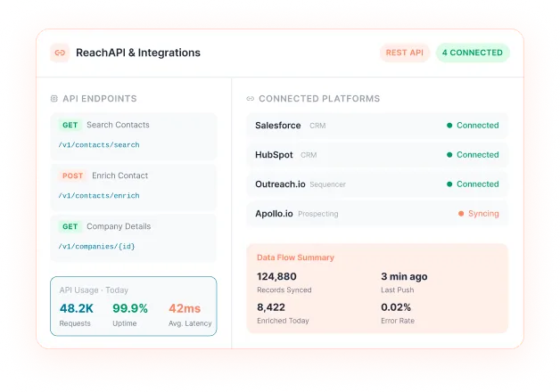Image resolution: width=560 pixels, height=392 pixels.
Task: Click the Connected status text for Outreach.io
Action: pos(477,184)
